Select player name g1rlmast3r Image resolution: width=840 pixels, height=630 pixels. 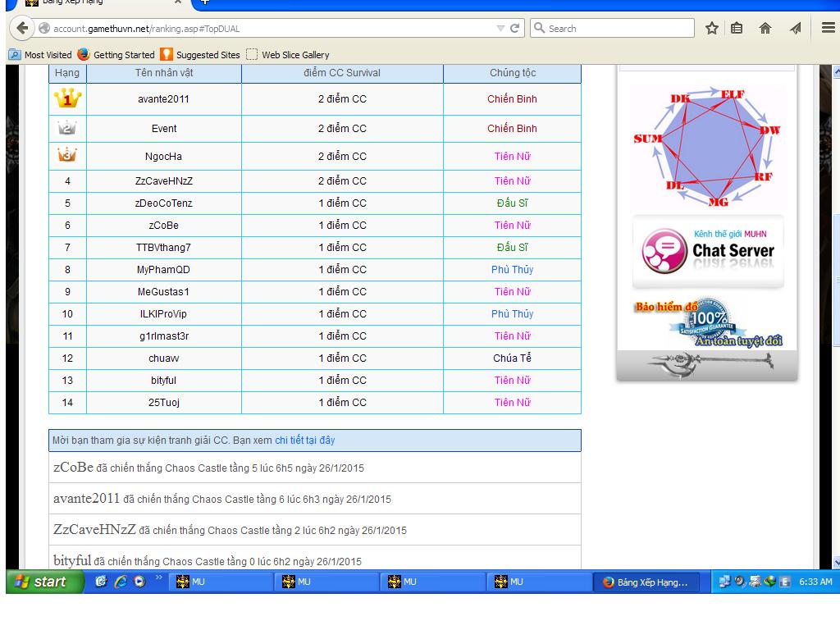click(x=164, y=336)
